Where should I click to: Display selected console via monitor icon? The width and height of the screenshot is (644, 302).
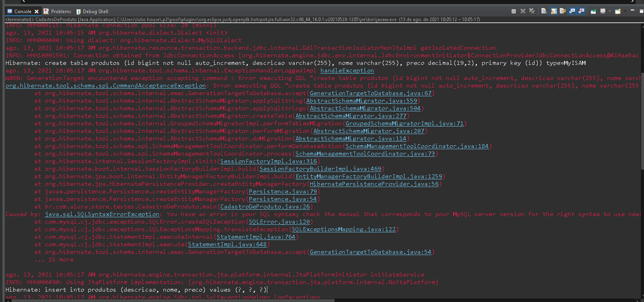(603, 11)
